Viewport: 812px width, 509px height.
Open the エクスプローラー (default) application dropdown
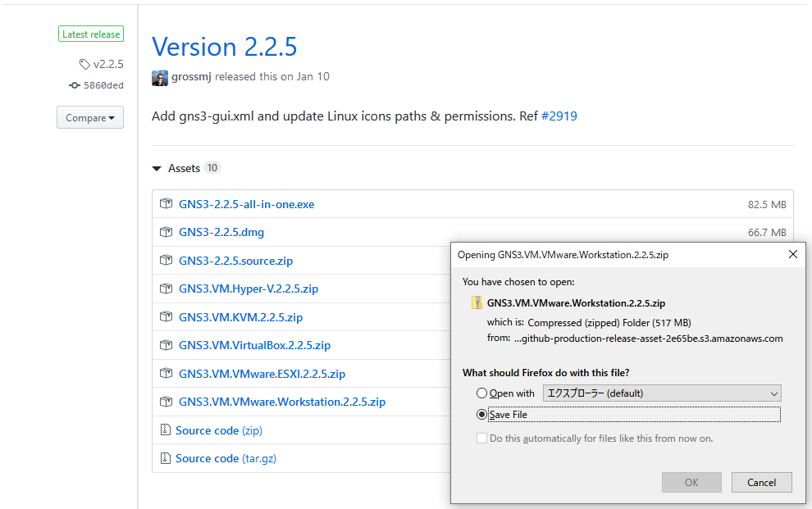pos(662,393)
